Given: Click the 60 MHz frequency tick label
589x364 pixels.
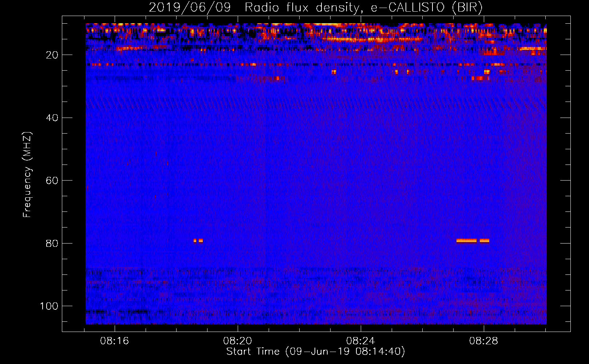Looking at the screenshot, I should coord(52,181).
